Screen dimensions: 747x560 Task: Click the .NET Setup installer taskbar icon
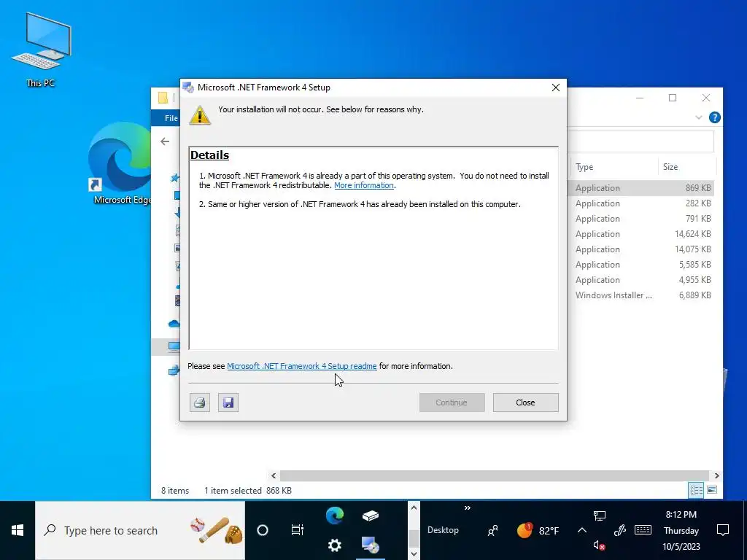[370, 545]
